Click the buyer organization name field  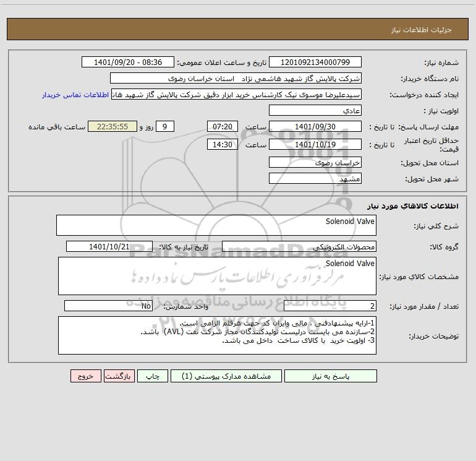pos(236,78)
